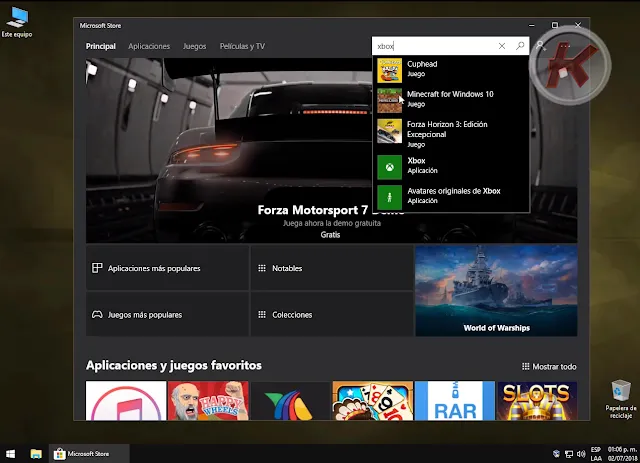Viewport: 640px width, 463px height.
Task: Click Microsoft Store taskbar button
Action: (x=89, y=454)
